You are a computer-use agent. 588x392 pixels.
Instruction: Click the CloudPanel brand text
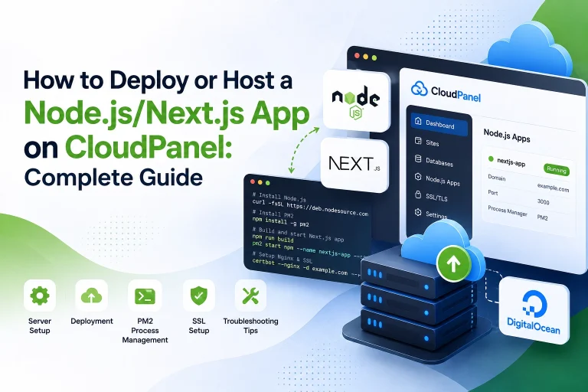click(456, 94)
